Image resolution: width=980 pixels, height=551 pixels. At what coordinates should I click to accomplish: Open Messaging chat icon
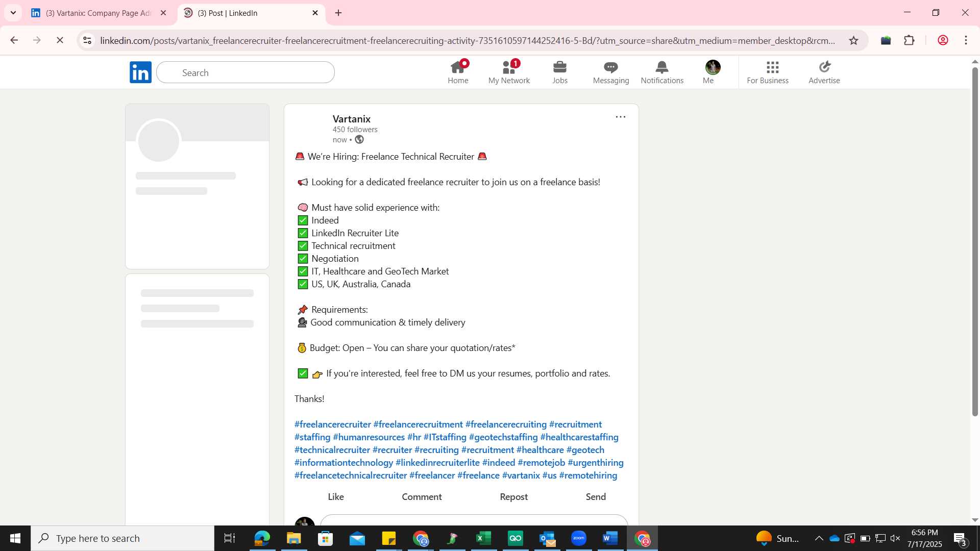click(x=611, y=67)
